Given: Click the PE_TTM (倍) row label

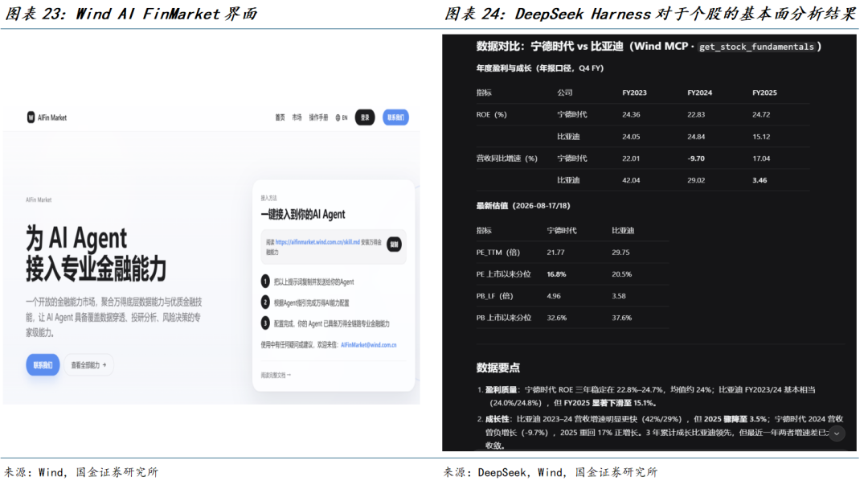Looking at the screenshot, I should [x=498, y=253].
